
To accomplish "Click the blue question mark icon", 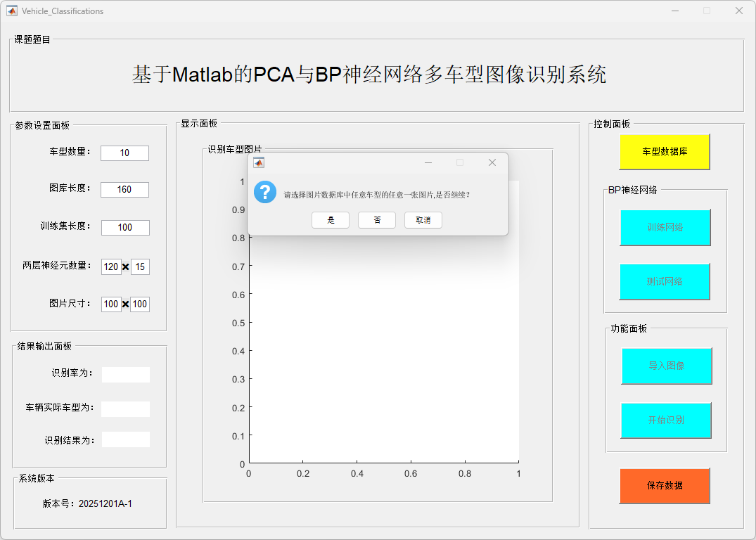I will pyautogui.click(x=264, y=193).
